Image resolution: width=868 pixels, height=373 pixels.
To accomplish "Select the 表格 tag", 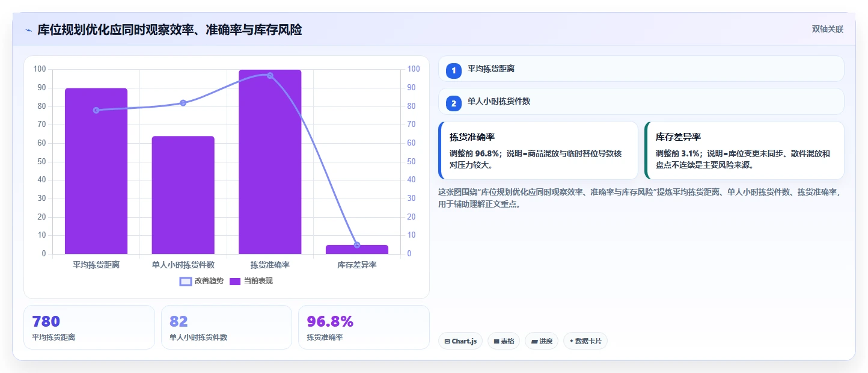I will point(504,341).
